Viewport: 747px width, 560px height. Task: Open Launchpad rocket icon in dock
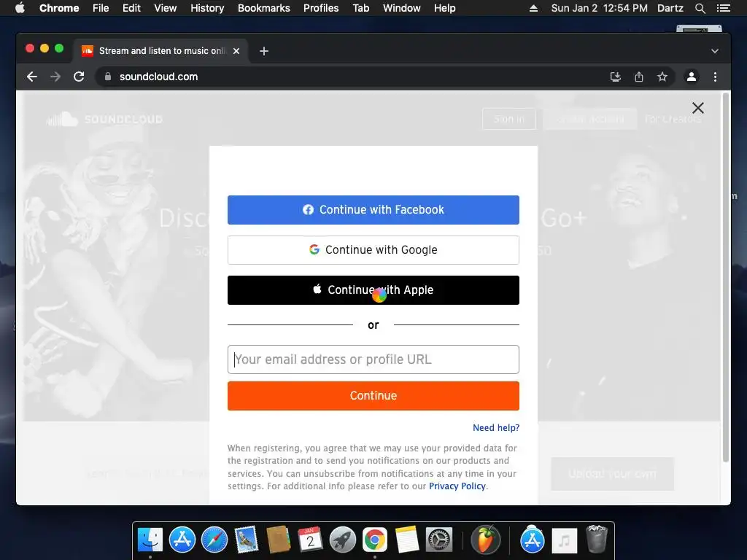[x=343, y=540]
